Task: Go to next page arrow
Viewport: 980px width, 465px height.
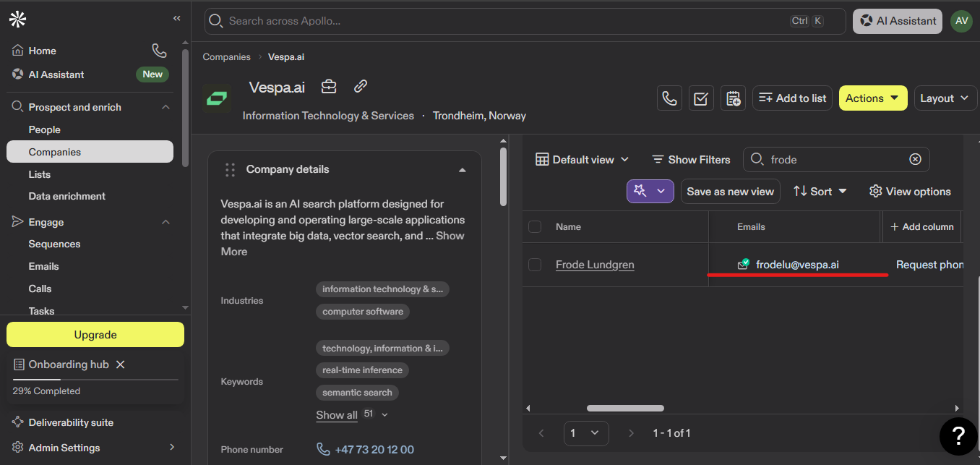Action: tap(631, 433)
